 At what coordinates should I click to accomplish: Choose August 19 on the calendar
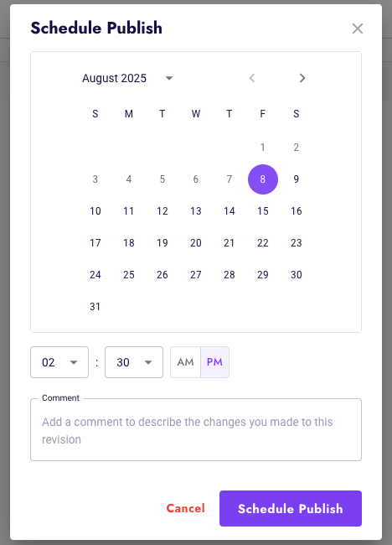[x=162, y=243]
